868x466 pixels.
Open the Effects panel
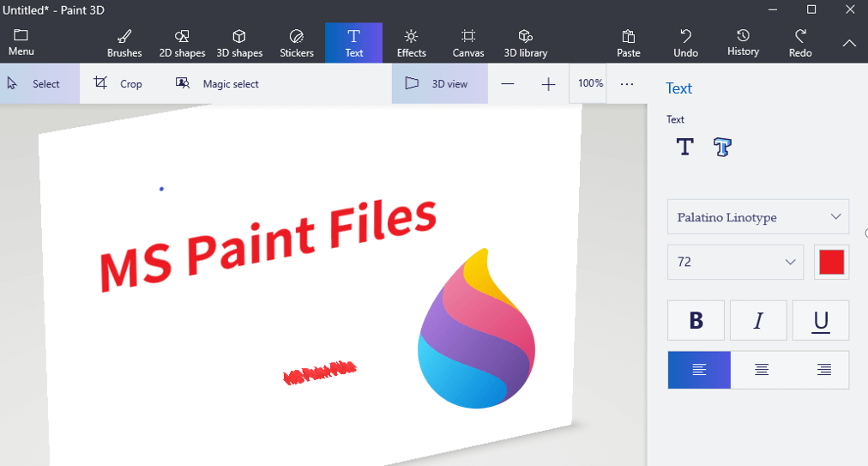(411, 43)
